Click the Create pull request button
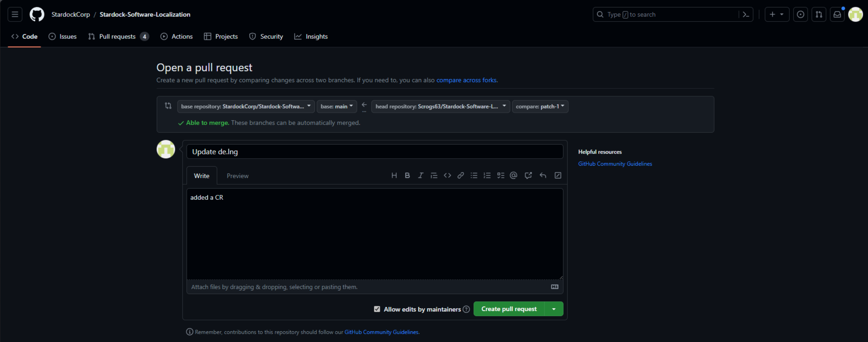Image resolution: width=868 pixels, height=342 pixels. point(508,309)
